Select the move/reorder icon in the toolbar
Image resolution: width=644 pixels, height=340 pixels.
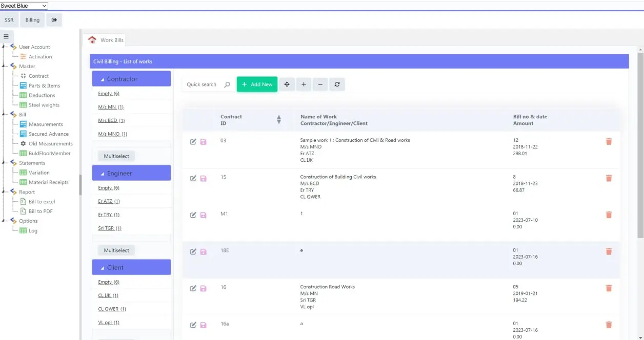[x=287, y=84]
